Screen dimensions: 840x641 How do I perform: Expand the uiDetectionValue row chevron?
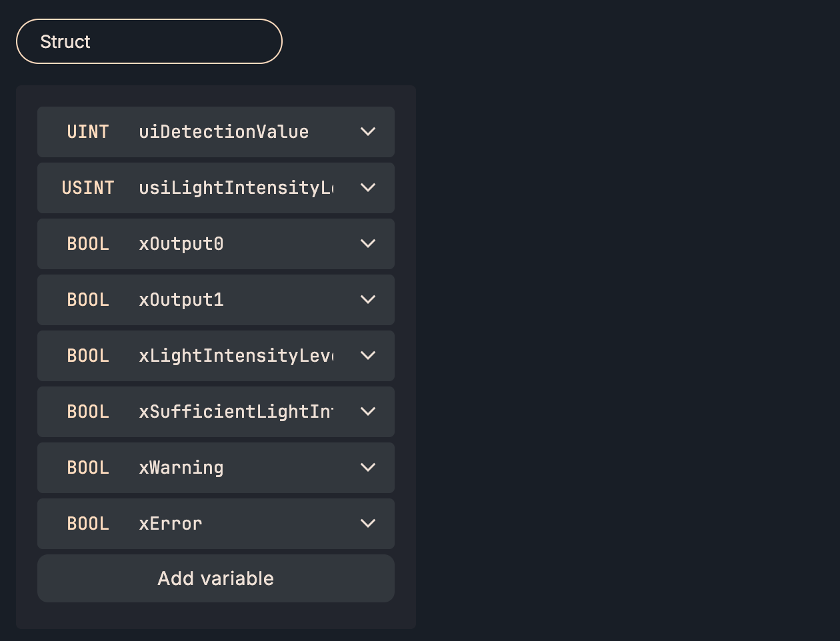tap(368, 132)
